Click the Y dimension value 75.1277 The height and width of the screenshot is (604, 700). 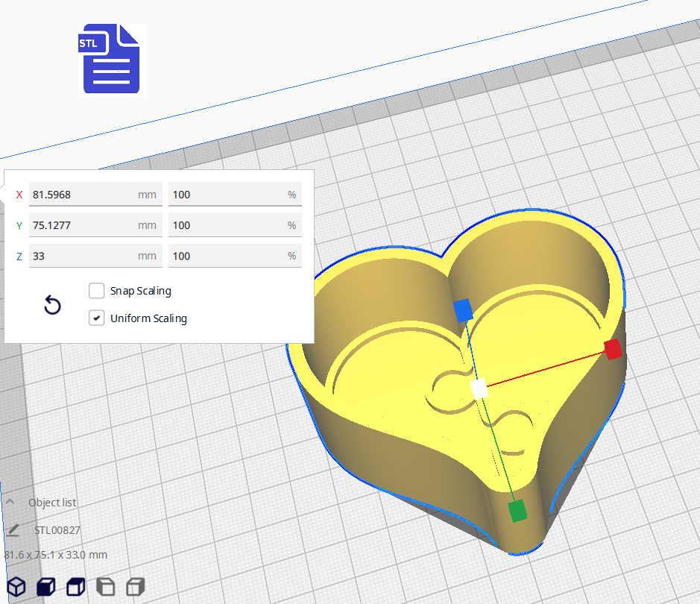pos(95,224)
